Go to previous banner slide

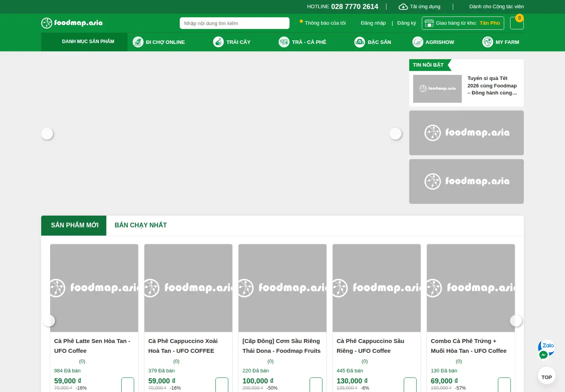pyautogui.click(x=47, y=134)
